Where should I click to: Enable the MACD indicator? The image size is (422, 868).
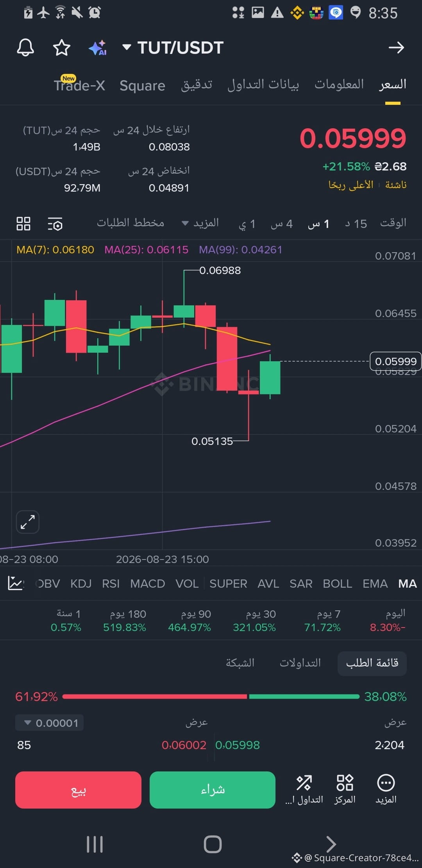pos(148,584)
